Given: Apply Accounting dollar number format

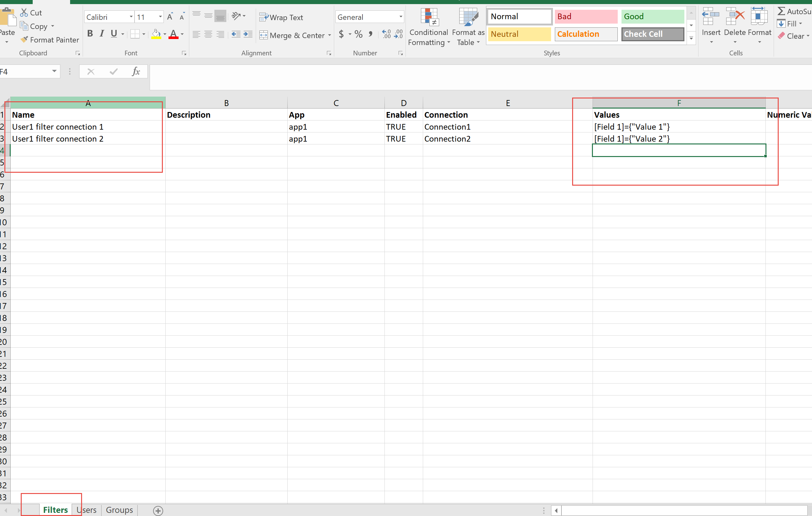Looking at the screenshot, I should pyautogui.click(x=341, y=34).
